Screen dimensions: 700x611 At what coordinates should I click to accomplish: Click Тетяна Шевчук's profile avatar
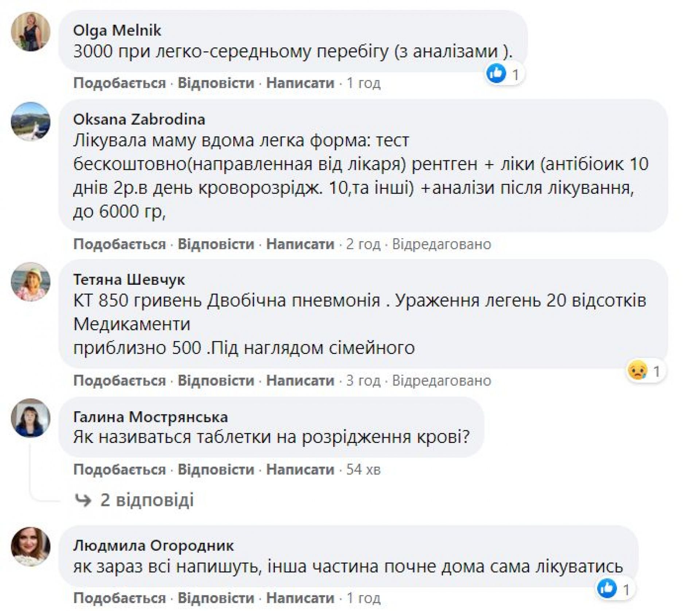31,282
